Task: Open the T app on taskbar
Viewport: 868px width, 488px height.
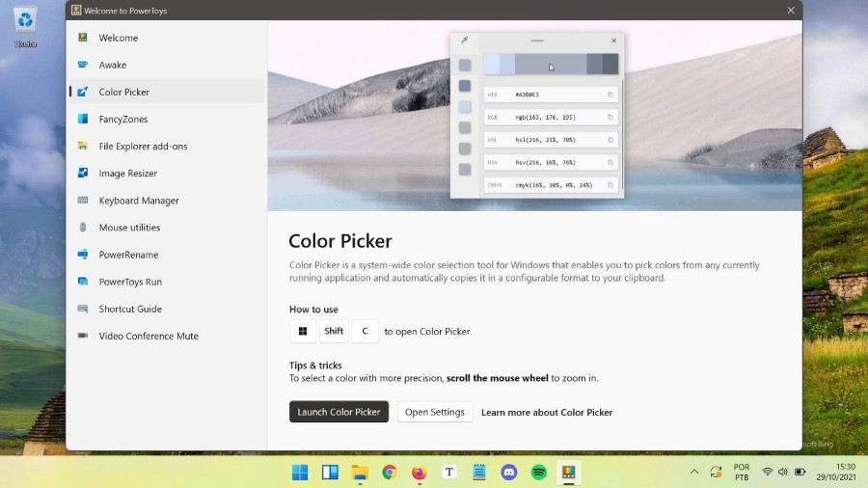Action: pyautogui.click(x=449, y=472)
